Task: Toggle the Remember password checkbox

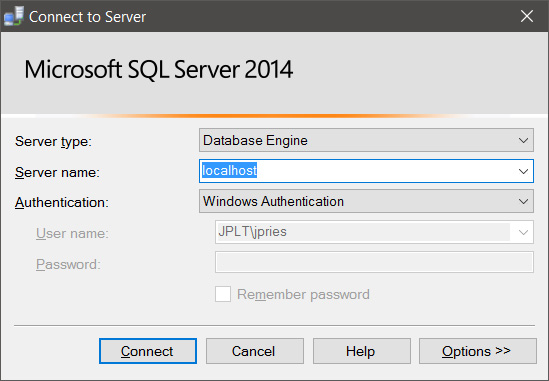Action: tap(223, 294)
